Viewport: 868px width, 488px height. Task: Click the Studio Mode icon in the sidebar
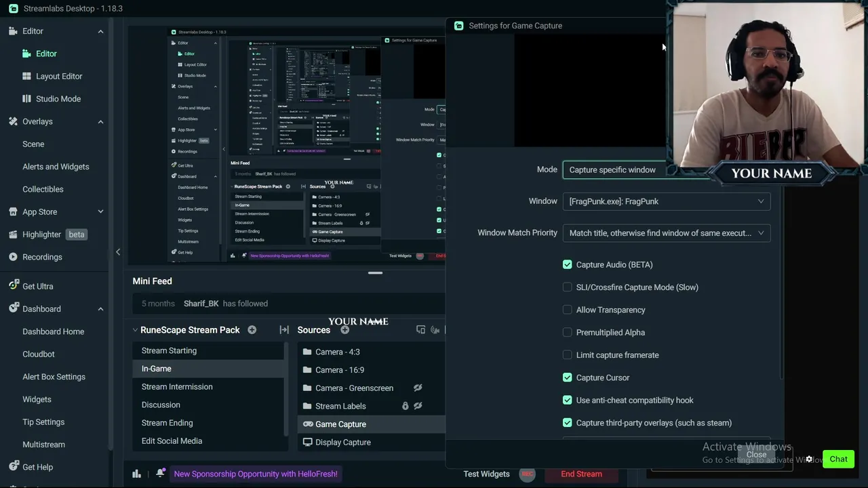click(x=26, y=99)
